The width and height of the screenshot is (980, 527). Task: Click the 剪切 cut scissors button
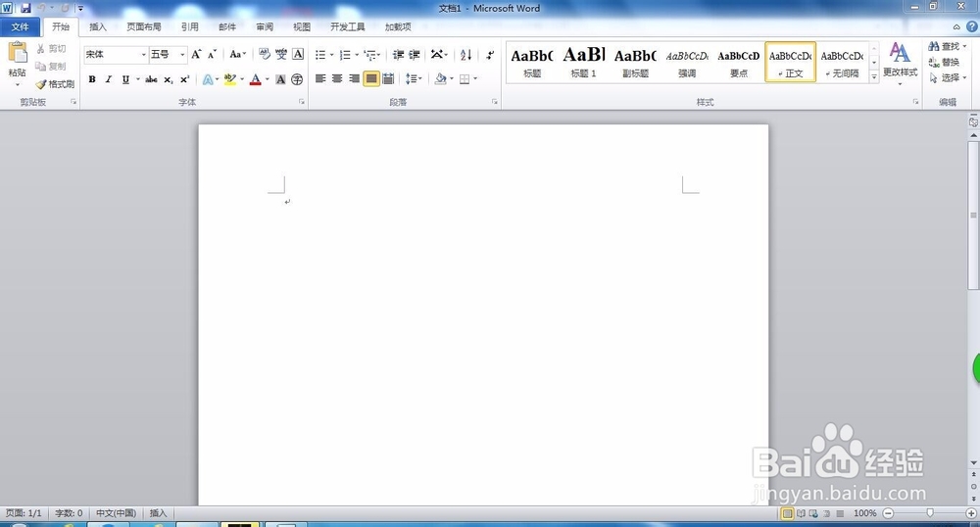(x=51, y=49)
